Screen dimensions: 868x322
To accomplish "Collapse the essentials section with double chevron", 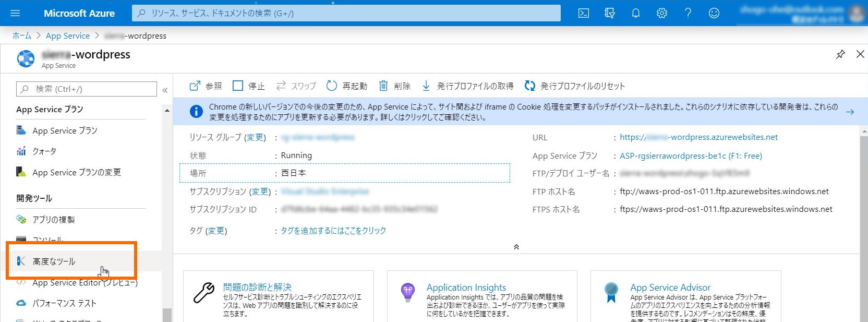I will 516,247.
